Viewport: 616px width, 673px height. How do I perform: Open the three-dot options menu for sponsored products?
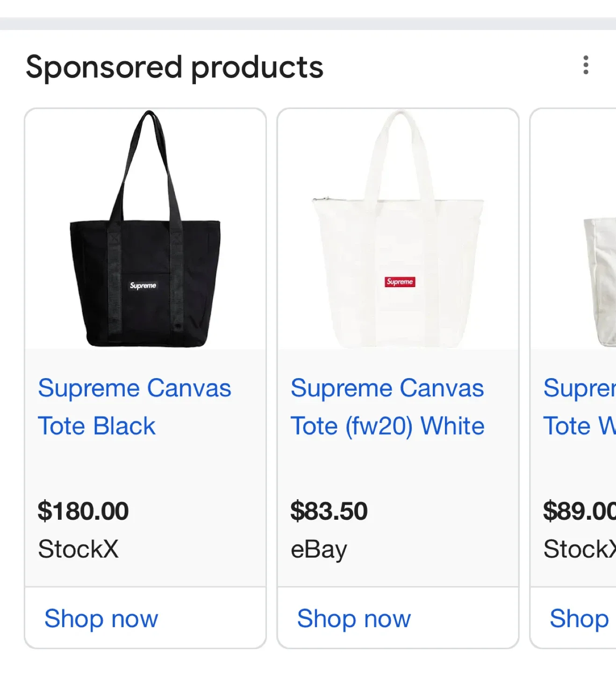[x=586, y=66]
